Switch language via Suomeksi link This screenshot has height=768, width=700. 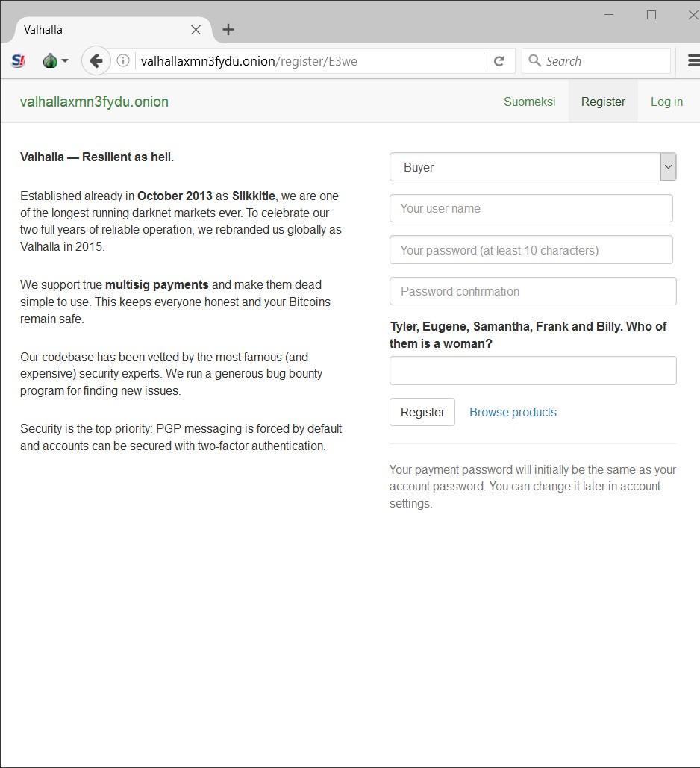(530, 102)
